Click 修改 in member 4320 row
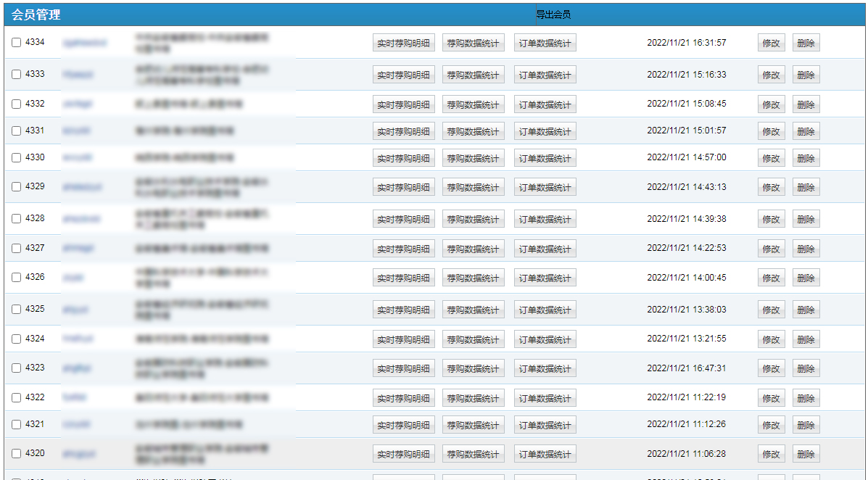This screenshot has height=480, width=868. (771, 454)
